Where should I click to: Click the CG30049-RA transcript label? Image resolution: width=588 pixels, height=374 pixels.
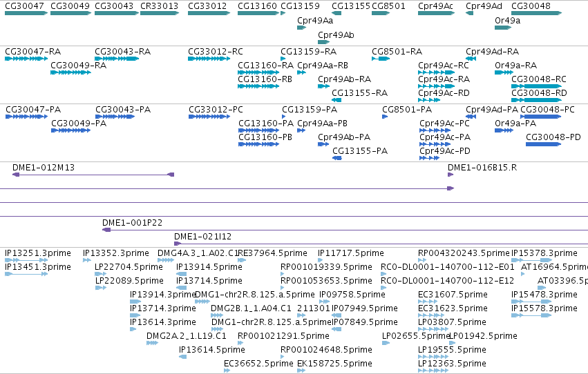(79, 65)
